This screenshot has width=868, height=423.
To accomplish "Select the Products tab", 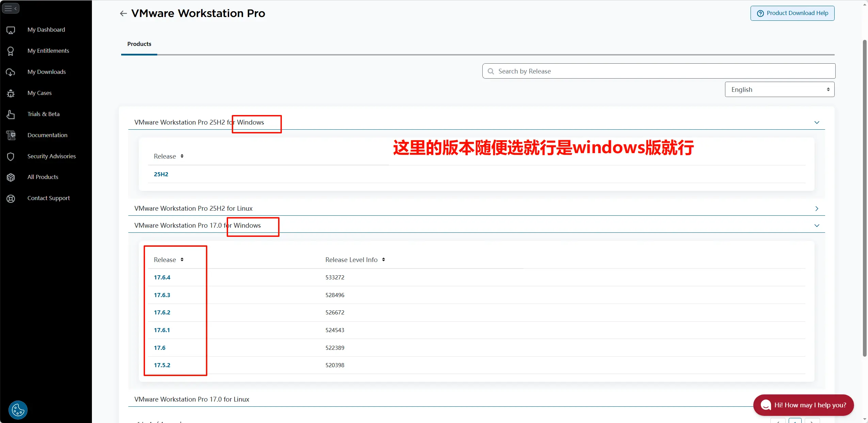I will pyautogui.click(x=139, y=44).
